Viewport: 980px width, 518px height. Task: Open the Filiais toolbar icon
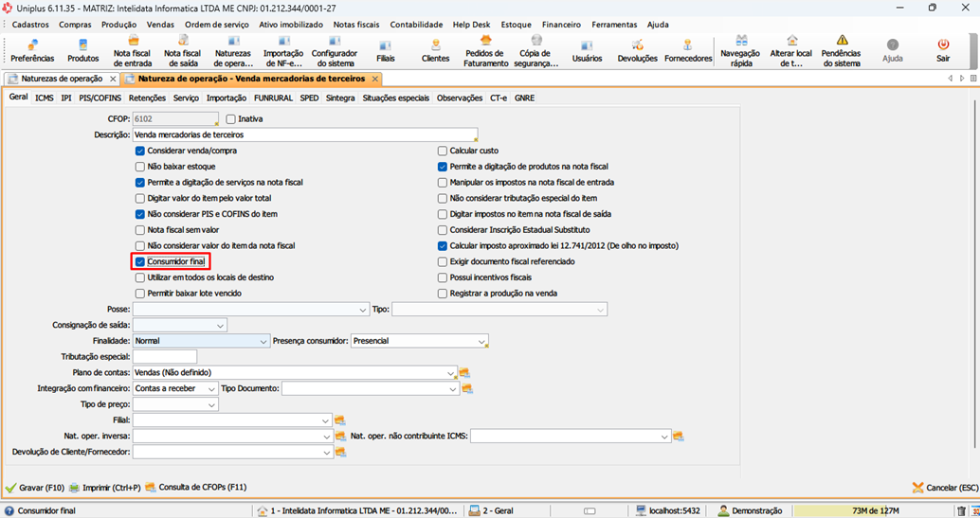386,51
